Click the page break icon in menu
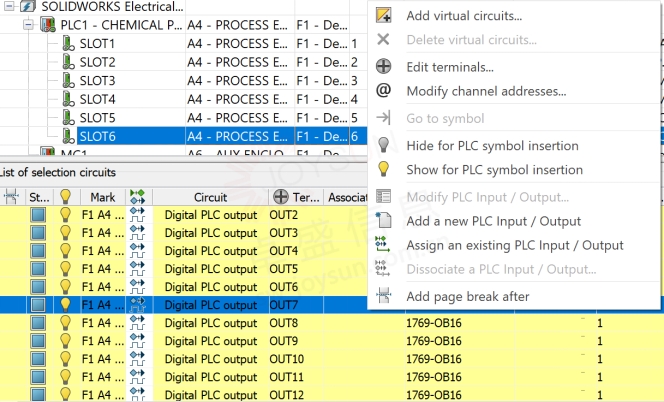The image size is (664, 402). click(x=383, y=296)
